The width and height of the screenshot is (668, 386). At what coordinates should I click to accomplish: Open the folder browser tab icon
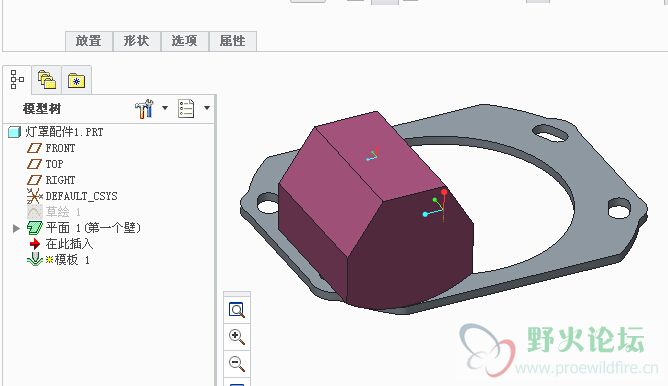[47, 80]
